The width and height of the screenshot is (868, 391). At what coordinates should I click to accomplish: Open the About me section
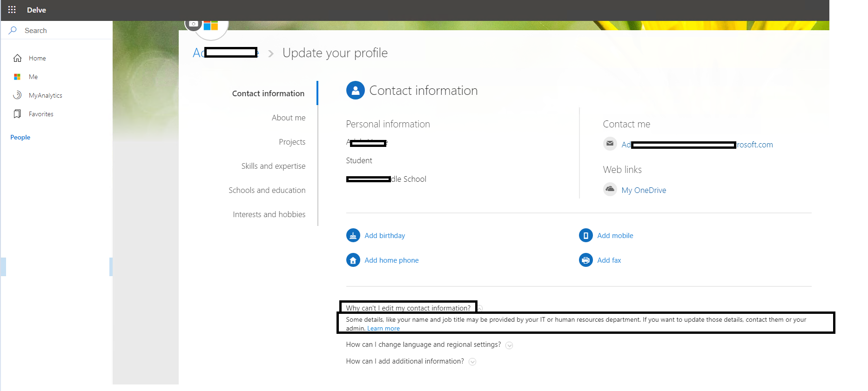pos(289,118)
